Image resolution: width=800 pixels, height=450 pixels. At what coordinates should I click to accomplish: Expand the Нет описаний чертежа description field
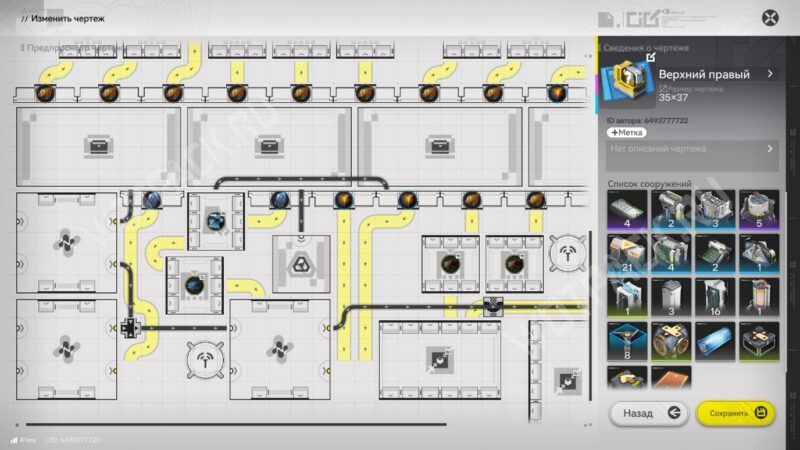(x=769, y=150)
